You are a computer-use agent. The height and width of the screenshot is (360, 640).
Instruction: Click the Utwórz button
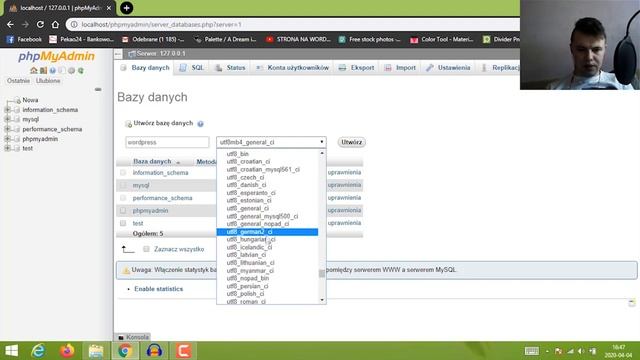tap(351, 142)
